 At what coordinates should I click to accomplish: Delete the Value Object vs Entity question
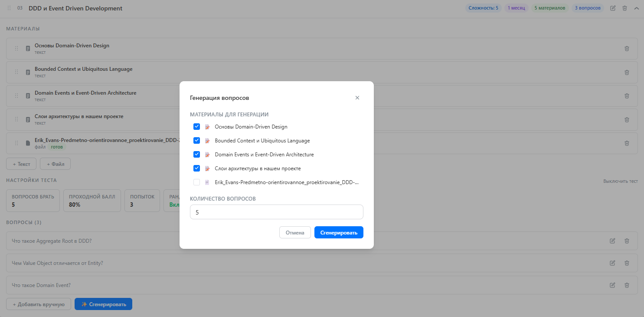(x=627, y=263)
